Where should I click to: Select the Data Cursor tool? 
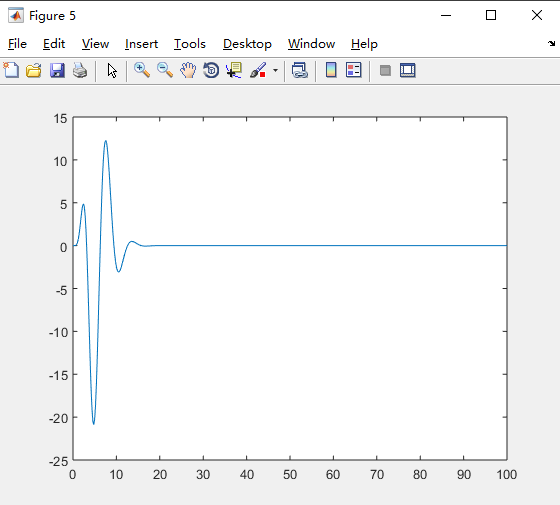pos(234,70)
